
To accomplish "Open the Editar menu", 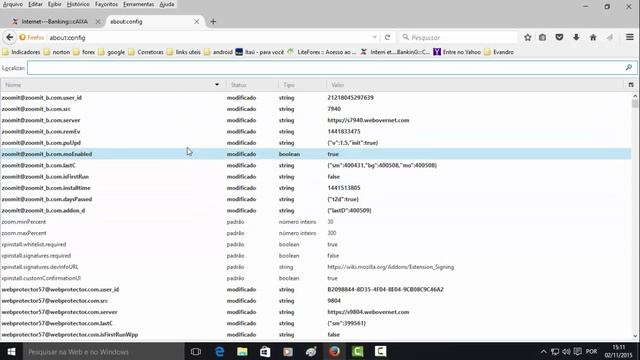I will pos(36,4).
